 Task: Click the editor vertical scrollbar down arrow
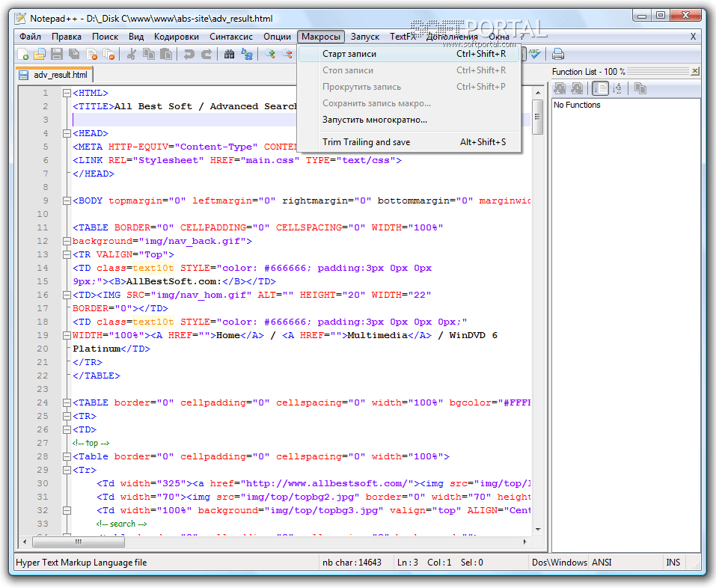click(538, 529)
